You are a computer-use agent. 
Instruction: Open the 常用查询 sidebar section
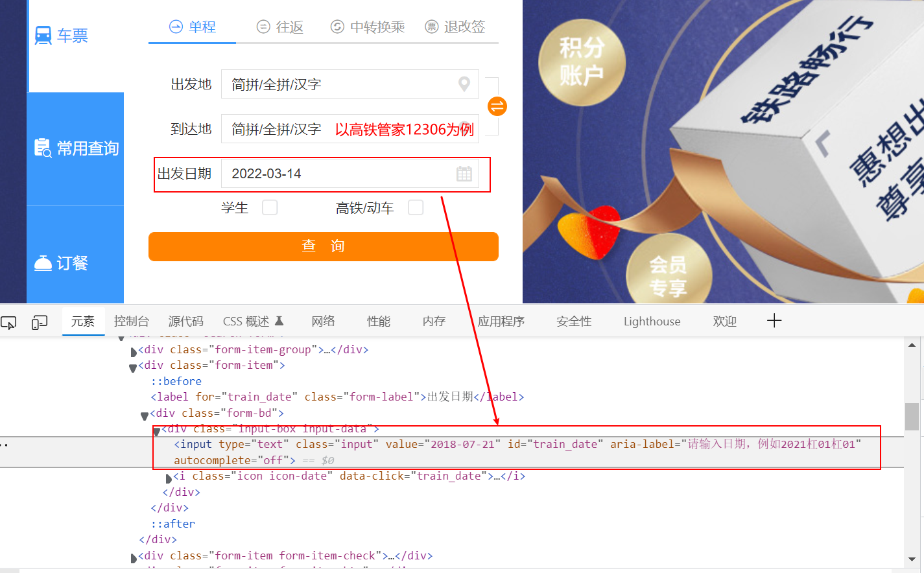pyautogui.click(x=76, y=148)
